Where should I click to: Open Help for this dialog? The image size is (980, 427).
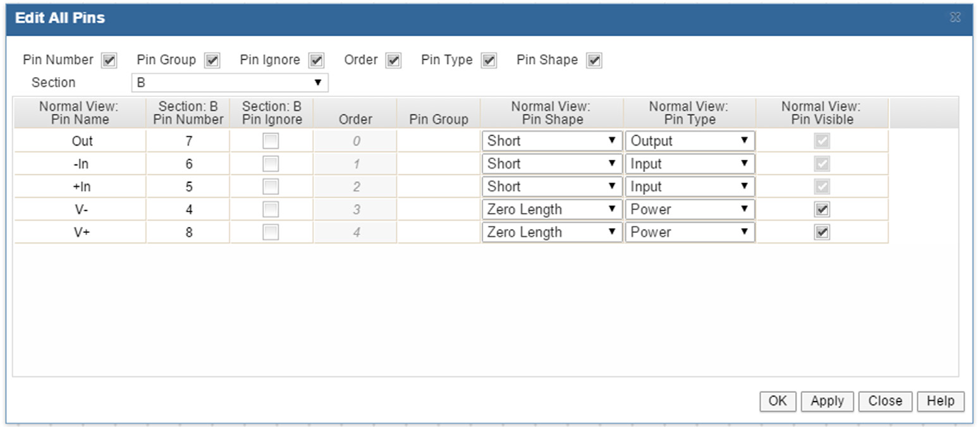click(940, 401)
